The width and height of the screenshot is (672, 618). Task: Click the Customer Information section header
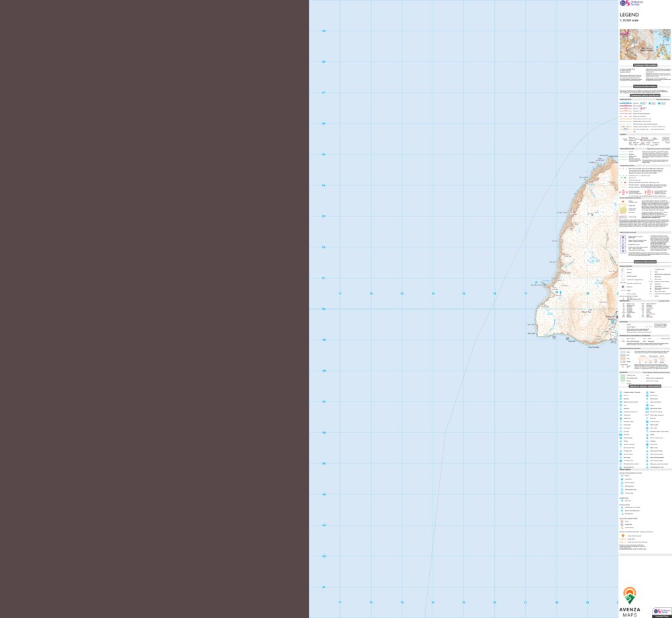tap(645, 65)
